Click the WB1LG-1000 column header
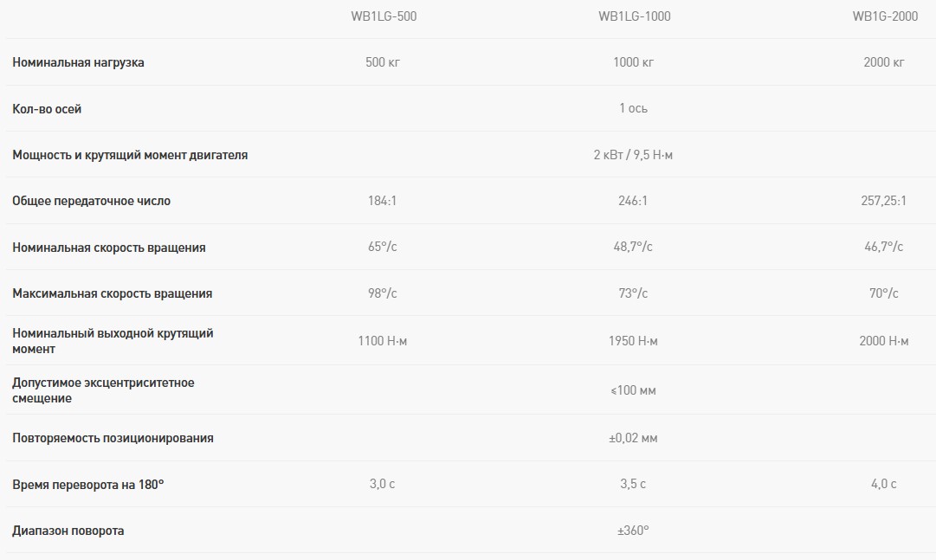The image size is (936, 560). [x=634, y=16]
